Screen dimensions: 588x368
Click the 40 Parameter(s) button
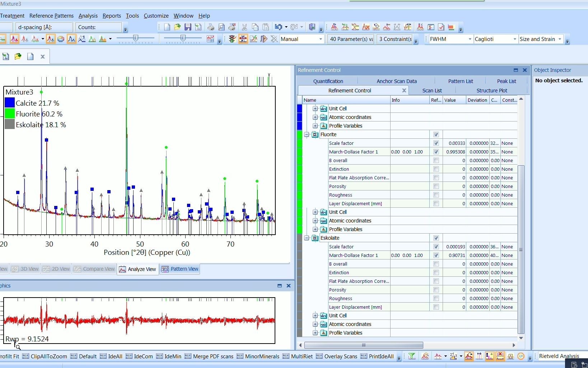tap(351, 39)
